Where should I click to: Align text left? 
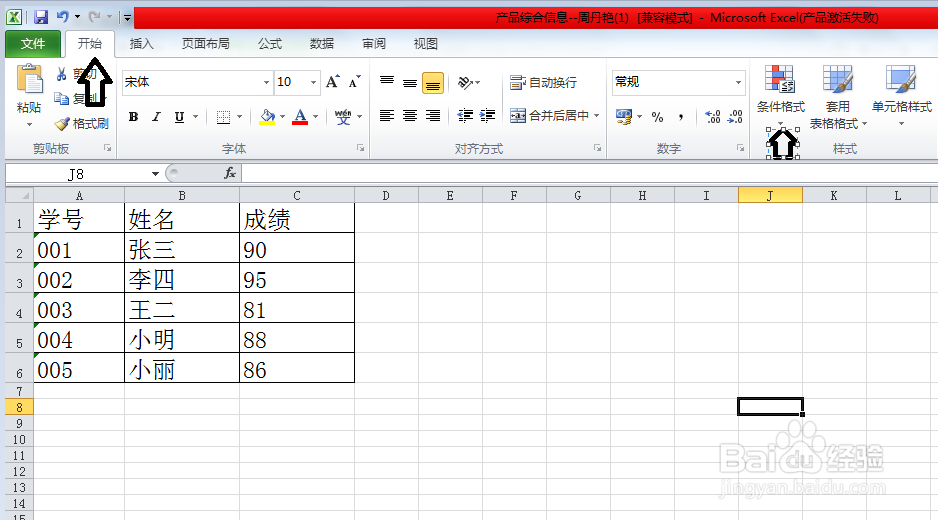tap(387, 115)
